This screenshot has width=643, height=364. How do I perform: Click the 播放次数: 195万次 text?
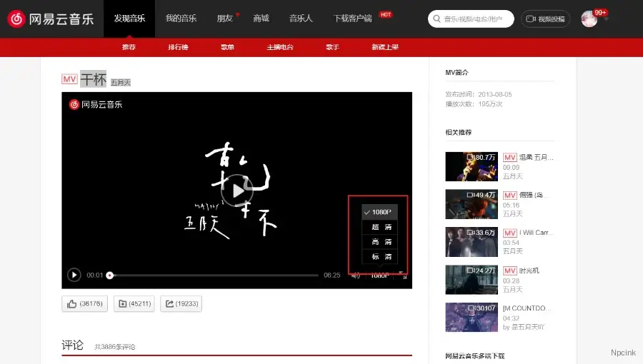[x=474, y=104]
